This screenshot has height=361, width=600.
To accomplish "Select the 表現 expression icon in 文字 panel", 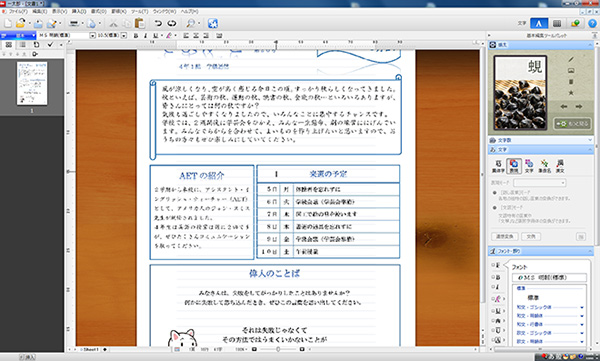I will point(514,166).
